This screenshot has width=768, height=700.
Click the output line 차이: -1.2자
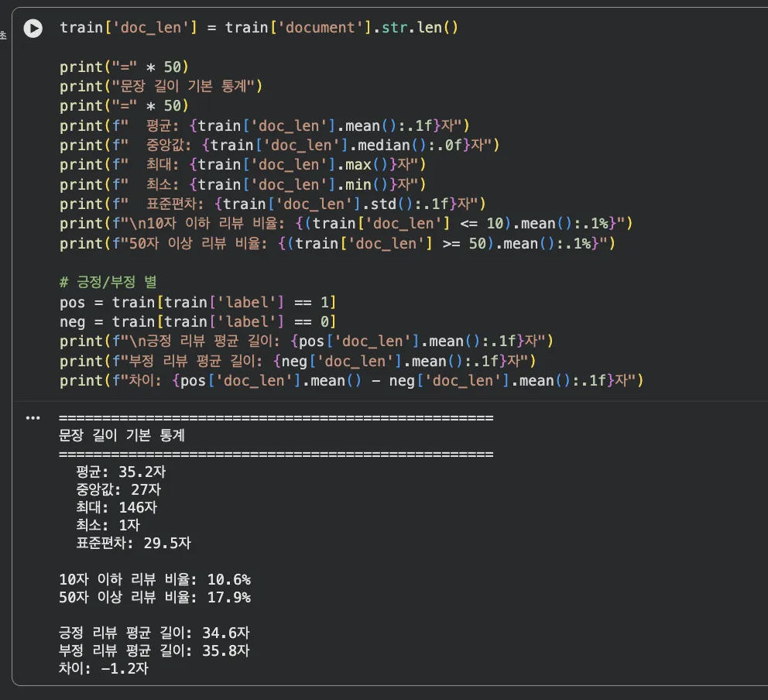tap(103, 667)
